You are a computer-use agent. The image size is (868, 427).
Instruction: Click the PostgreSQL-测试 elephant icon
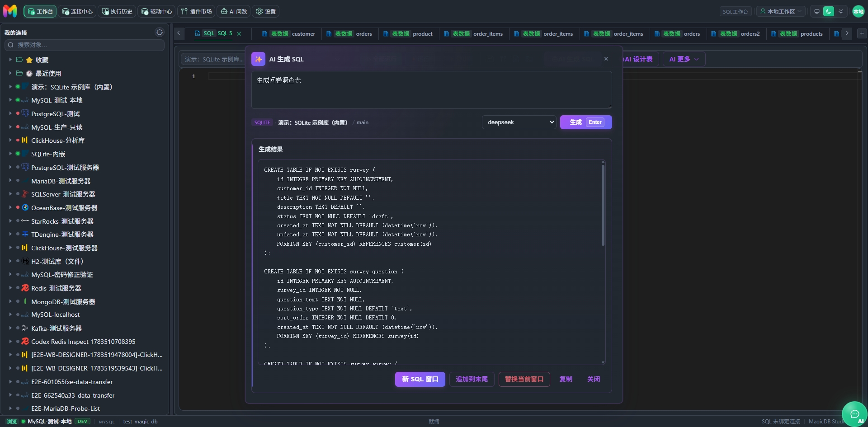(25, 113)
